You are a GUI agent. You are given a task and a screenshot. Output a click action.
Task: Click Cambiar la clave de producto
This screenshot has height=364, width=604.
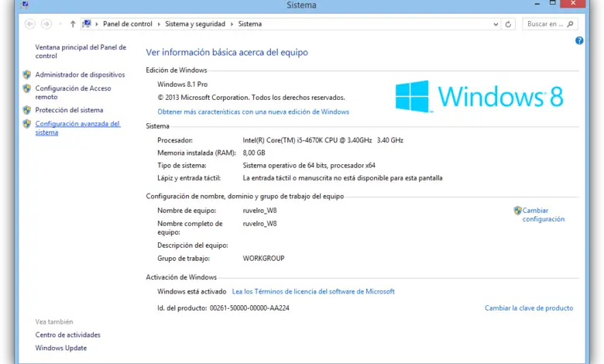point(529,308)
